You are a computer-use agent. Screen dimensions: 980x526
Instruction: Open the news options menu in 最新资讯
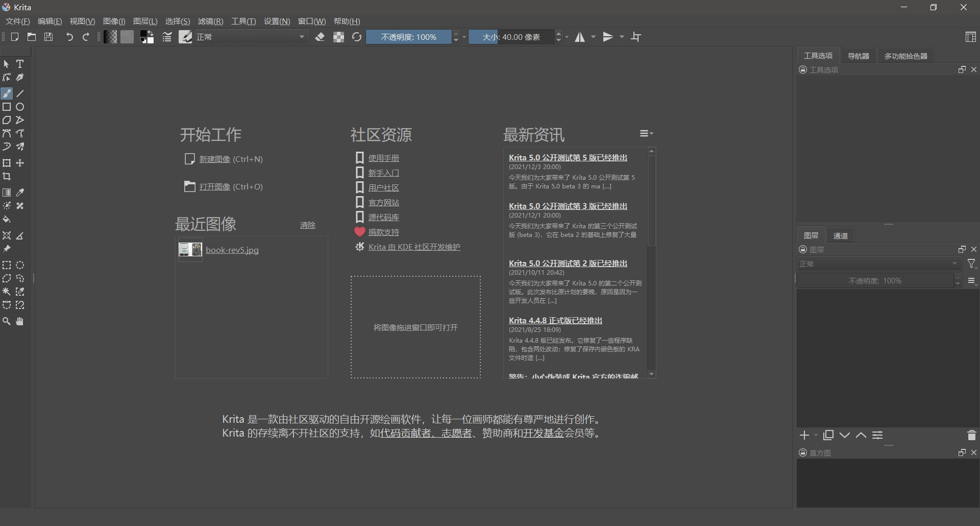(x=646, y=133)
